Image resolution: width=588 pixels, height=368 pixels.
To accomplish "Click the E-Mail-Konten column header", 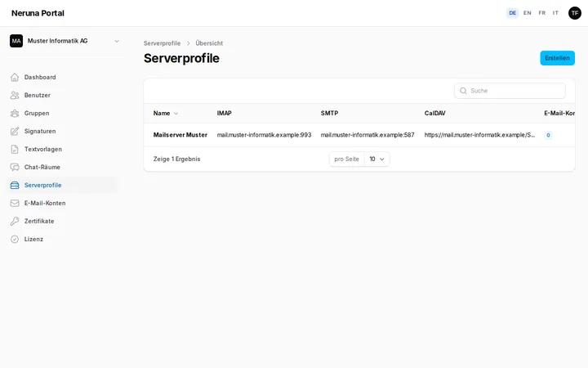I will (x=559, y=114).
